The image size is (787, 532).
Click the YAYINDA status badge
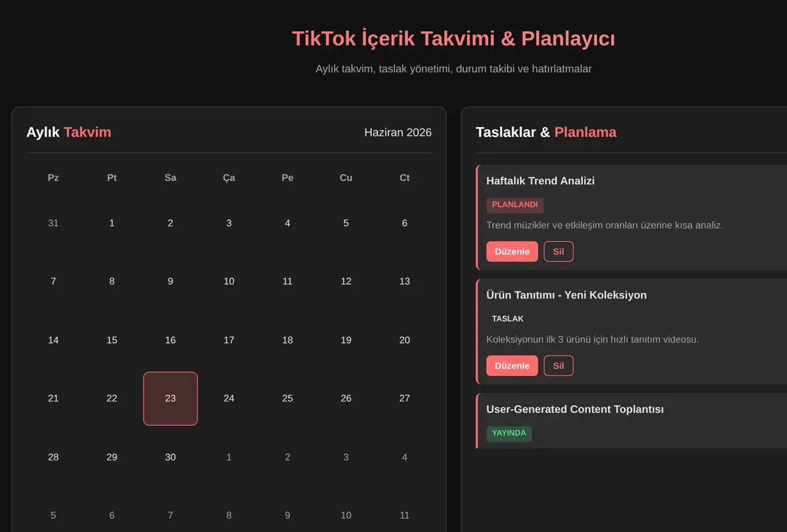pos(509,433)
